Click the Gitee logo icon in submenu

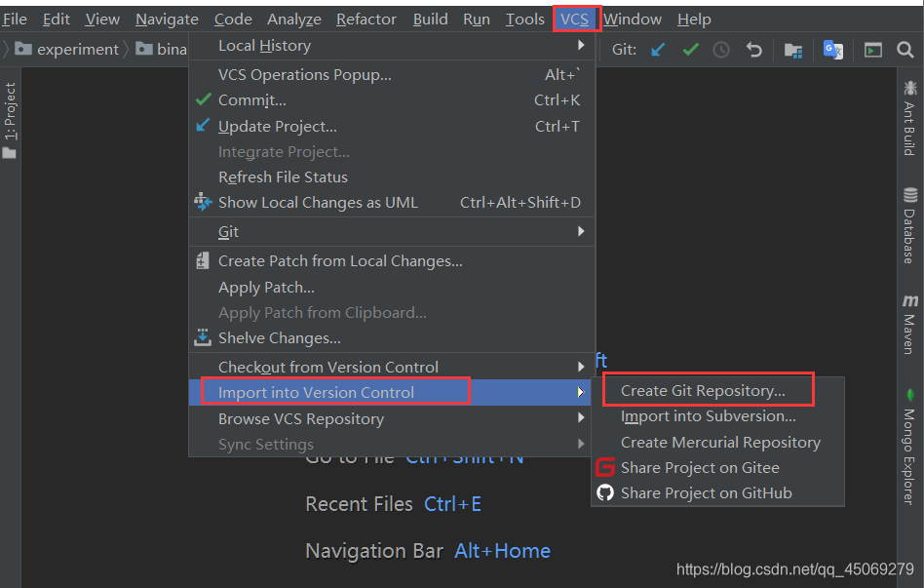click(x=605, y=467)
